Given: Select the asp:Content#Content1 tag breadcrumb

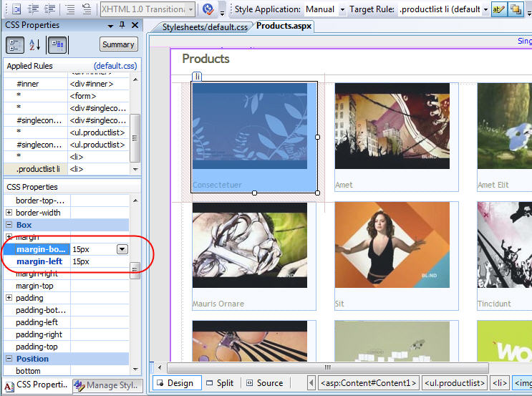Looking at the screenshot, I should tap(369, 383).
